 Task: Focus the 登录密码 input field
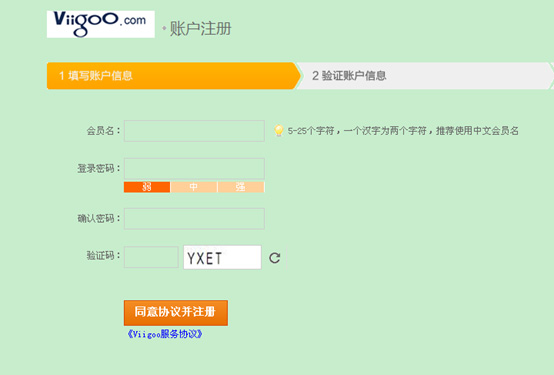tap(194, 169)
